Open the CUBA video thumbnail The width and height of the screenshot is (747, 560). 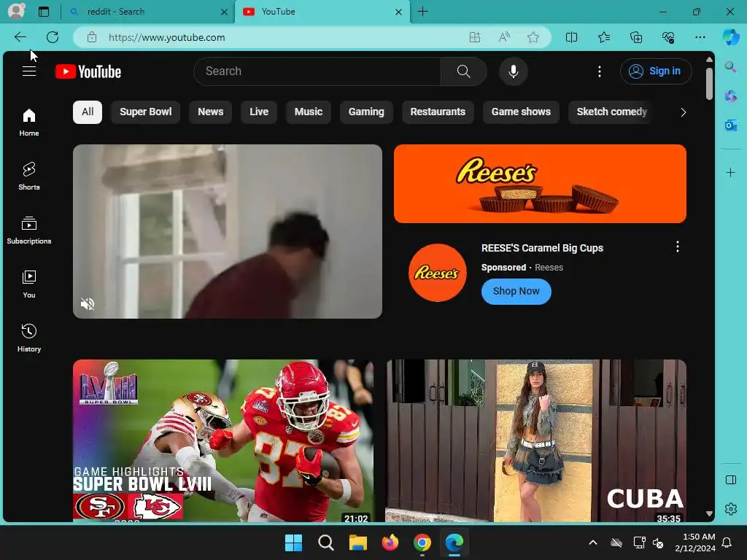pyautogui.click(x=536, y=441)
